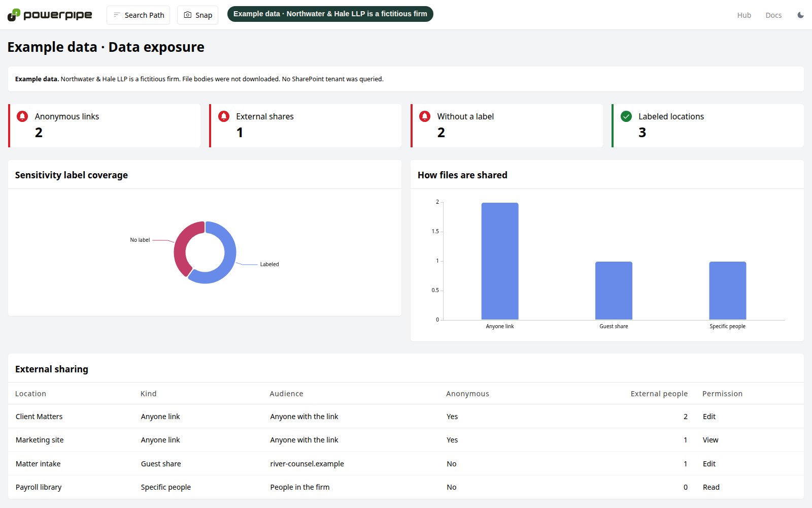
Task: Select the Payroll library row location
Action: click(39, 487)
